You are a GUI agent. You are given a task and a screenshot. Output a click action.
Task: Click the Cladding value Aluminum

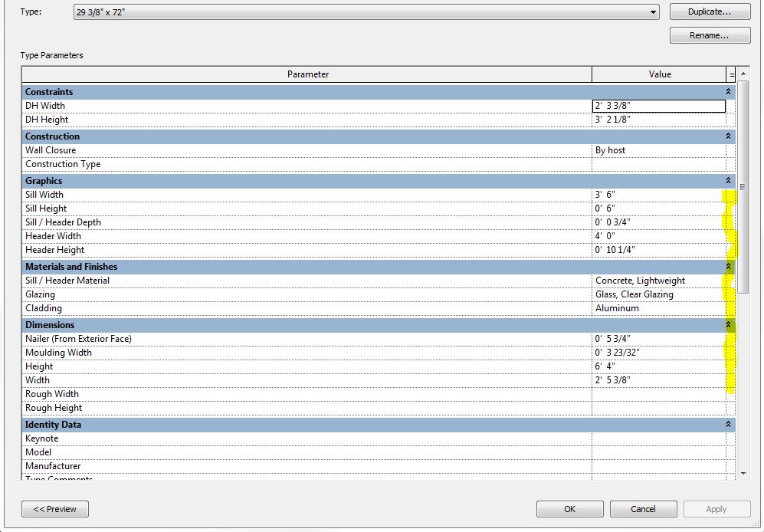pos(659,308)
